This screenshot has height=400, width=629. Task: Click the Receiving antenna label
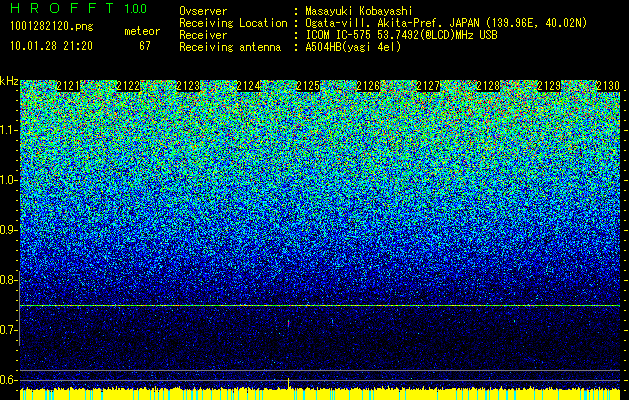click(x=230, y=47)
